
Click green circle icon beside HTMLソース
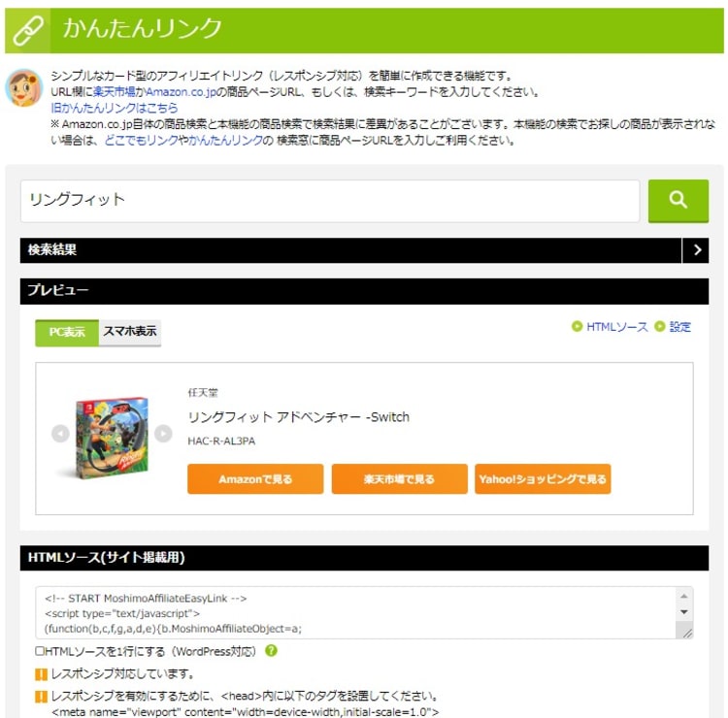pos(577,326)
